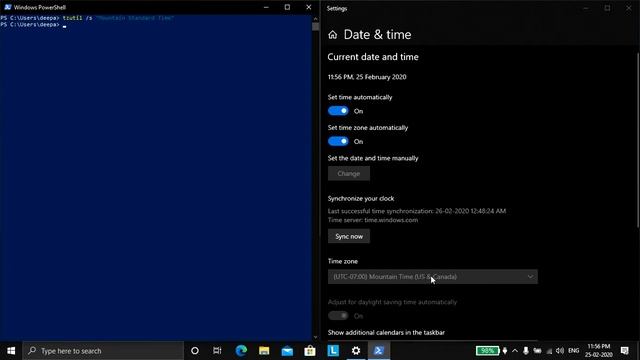This screenshot has width=640, height=360.
Task: Show hidden system tray icons
Action: 515,351
